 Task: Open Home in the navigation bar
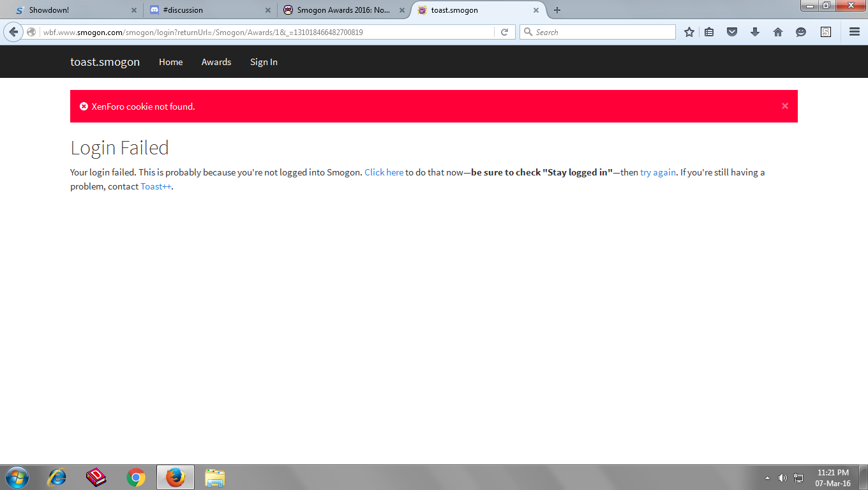(x=170, y=62)
